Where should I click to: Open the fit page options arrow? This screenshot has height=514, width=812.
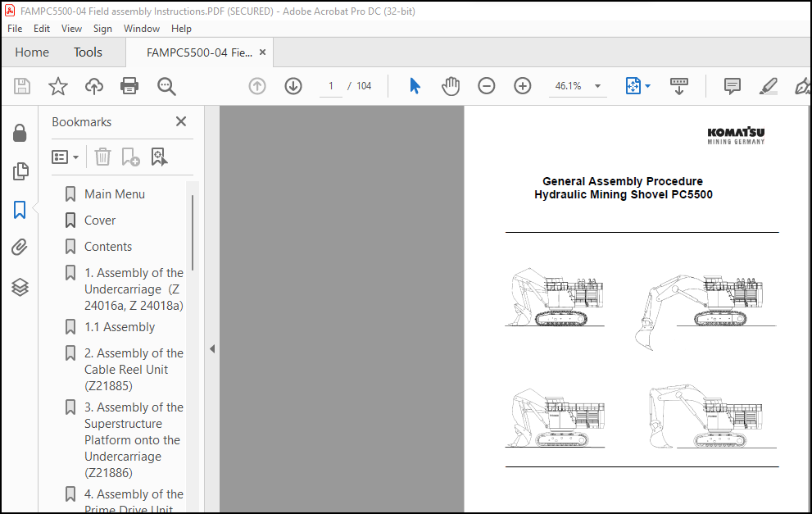tap(647, 86)
